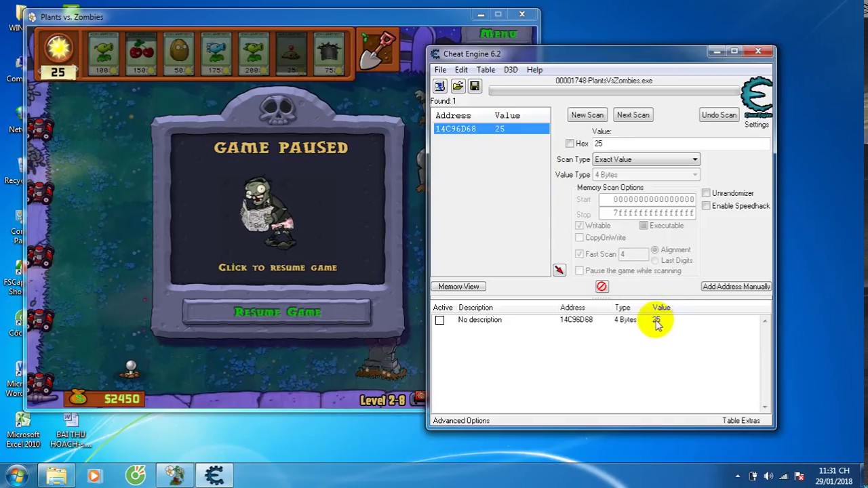Open the File menu in Cheat Engine
This screenshot has height=488, width=868.
click(440, 70)
